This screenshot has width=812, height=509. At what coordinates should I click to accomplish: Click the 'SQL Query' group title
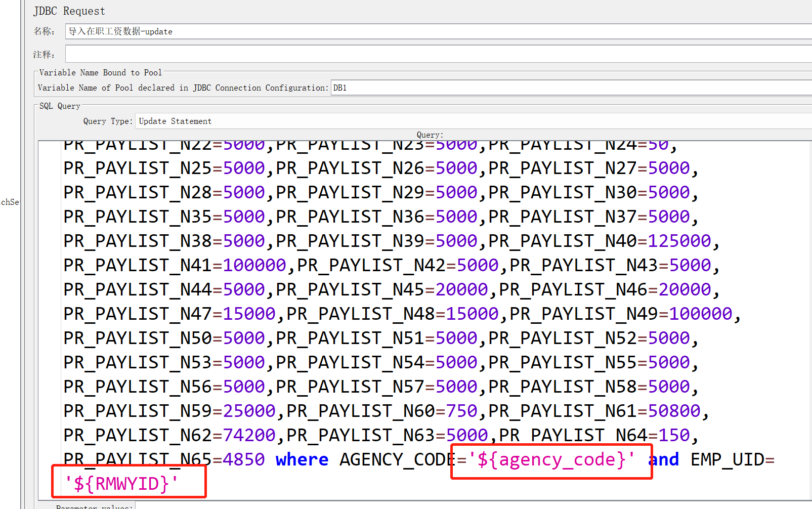[60, 106]
